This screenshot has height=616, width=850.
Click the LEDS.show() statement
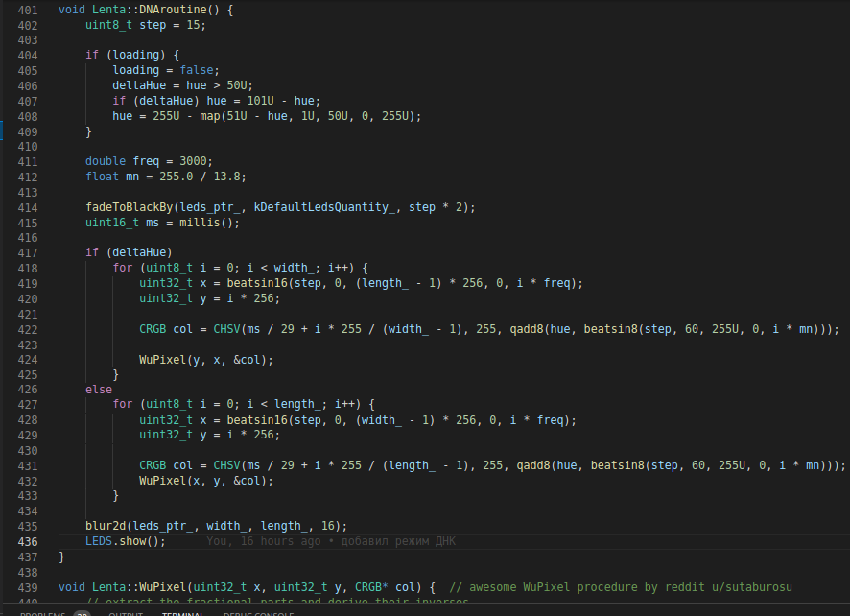(x=125, y=541)
